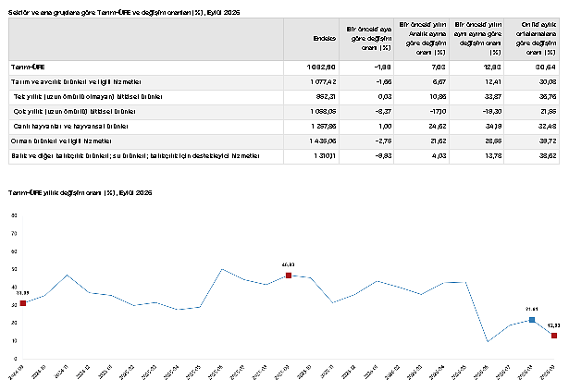The height and width of the screenshot is (392, 569).
Task: Click the blue square marker near chart end
Action: [532, 320]
